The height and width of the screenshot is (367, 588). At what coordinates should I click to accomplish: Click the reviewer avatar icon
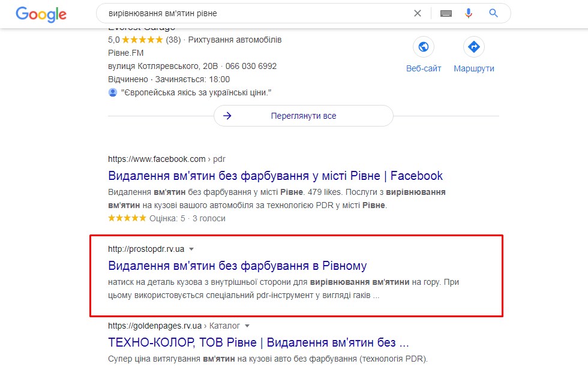113,92
